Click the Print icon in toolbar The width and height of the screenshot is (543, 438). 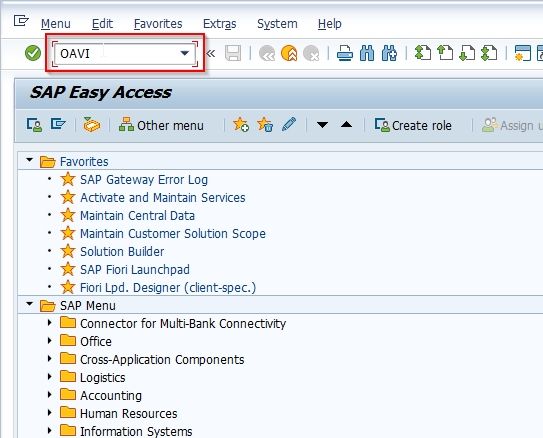coord(345,54)
